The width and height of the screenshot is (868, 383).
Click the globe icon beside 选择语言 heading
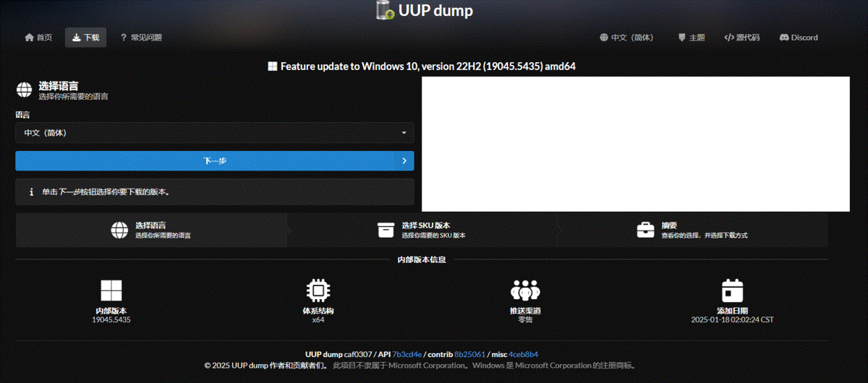pos(24,90)
